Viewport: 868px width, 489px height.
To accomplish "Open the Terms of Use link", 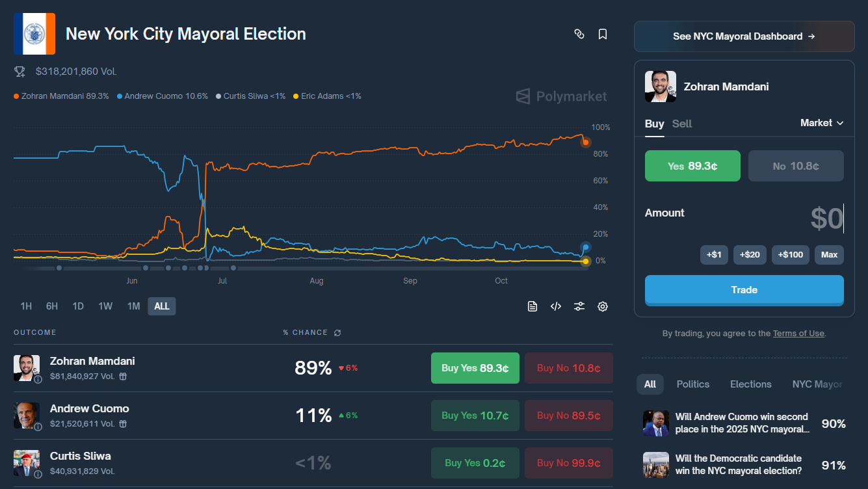I will click(x=798, y=334).
